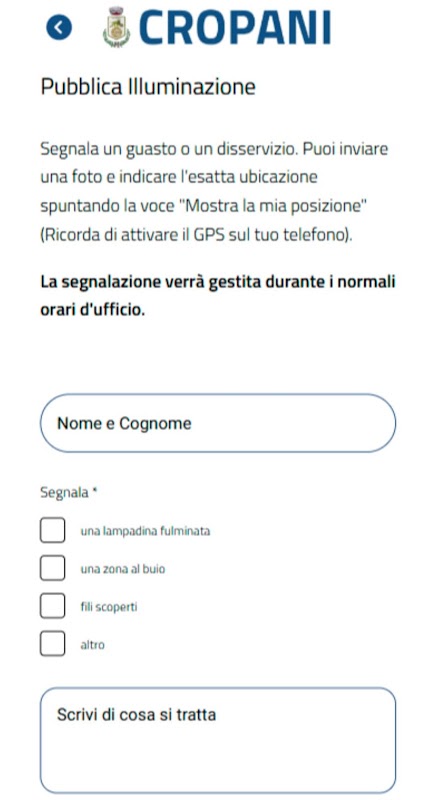Click into 'Scrivi di cosa si tratta' textarea

(218, 740)
